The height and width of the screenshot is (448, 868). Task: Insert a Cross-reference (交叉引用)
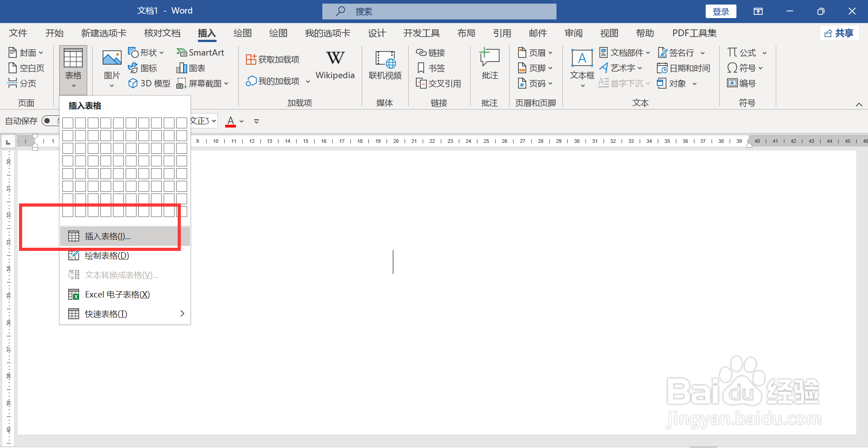439,84
